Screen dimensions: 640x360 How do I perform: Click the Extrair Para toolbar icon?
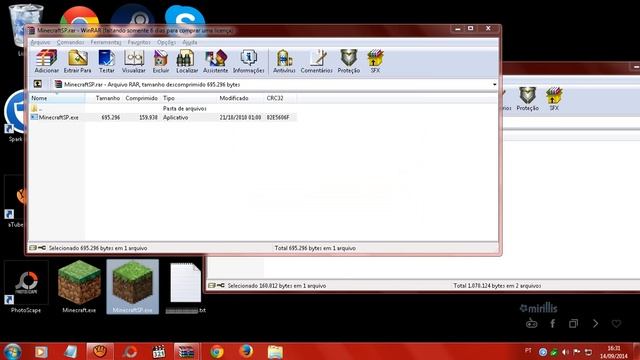coord(78,61)
